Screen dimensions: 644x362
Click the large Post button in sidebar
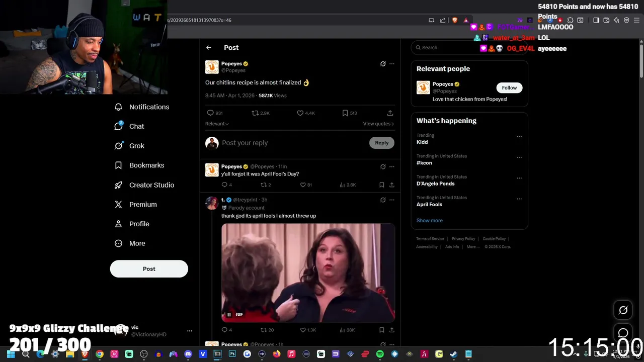tap(149, 269)
